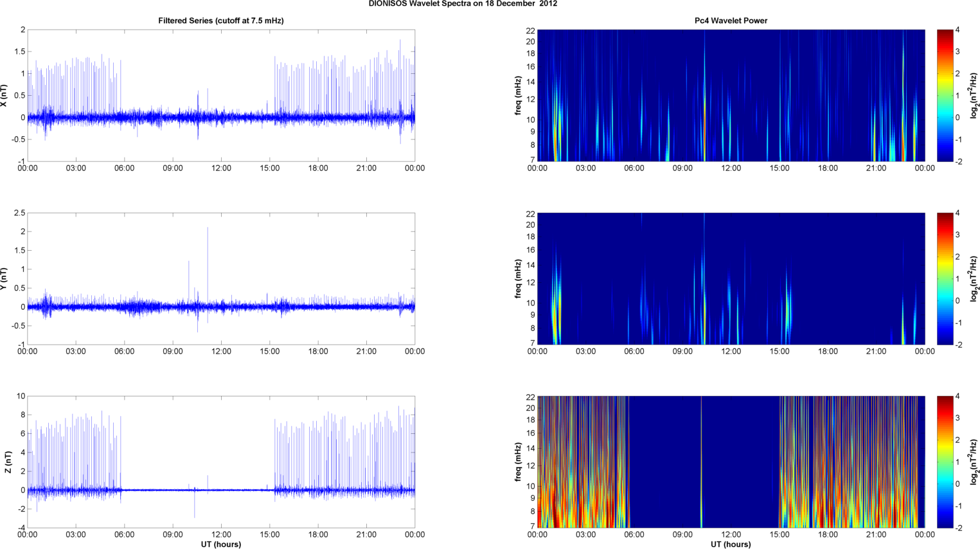Pick the colorbar beside the Z wavelet spectrogram

[x=946, y=462]
